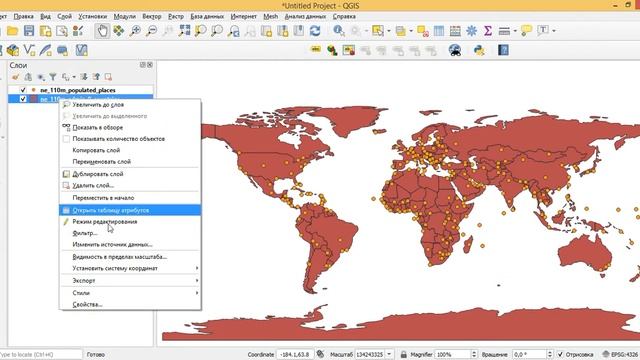Toggle ne_110m_populated_places layer visibility
This screenshot has height=360, width=640.
point(23,90)
